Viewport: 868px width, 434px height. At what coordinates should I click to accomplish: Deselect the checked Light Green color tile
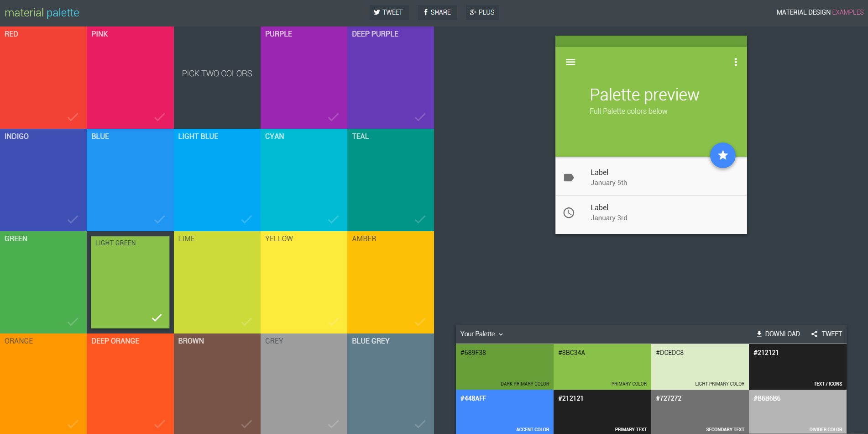tap(130, 282)
